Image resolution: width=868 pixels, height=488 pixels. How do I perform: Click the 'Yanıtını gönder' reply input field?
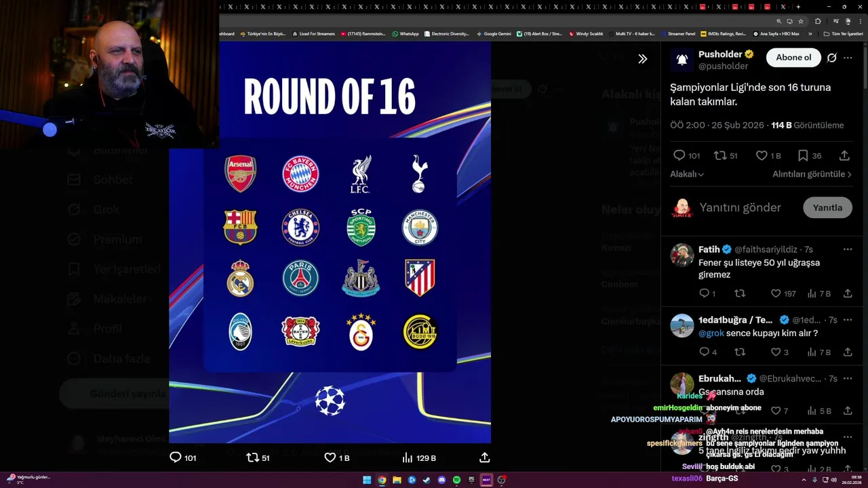coord(740,207)
